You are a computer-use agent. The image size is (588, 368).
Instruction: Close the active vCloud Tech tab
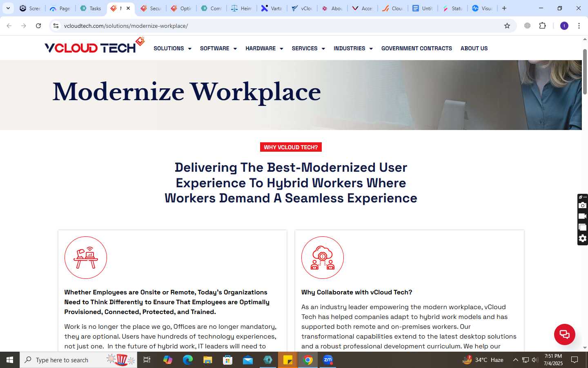click(x=128, y=8)
